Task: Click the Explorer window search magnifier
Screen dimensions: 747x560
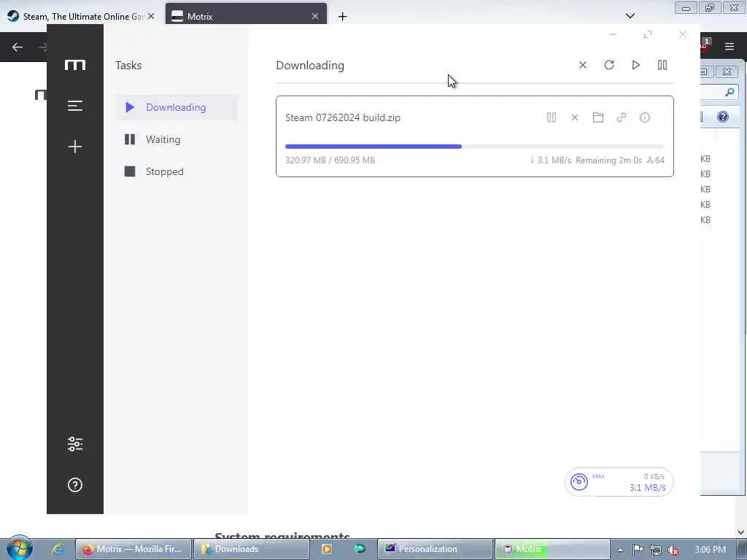Action: pos(729,93)
